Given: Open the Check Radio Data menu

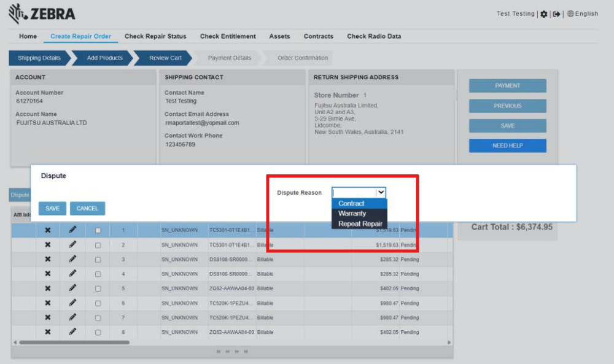Looking at the screenshot, I should [374, 36].
